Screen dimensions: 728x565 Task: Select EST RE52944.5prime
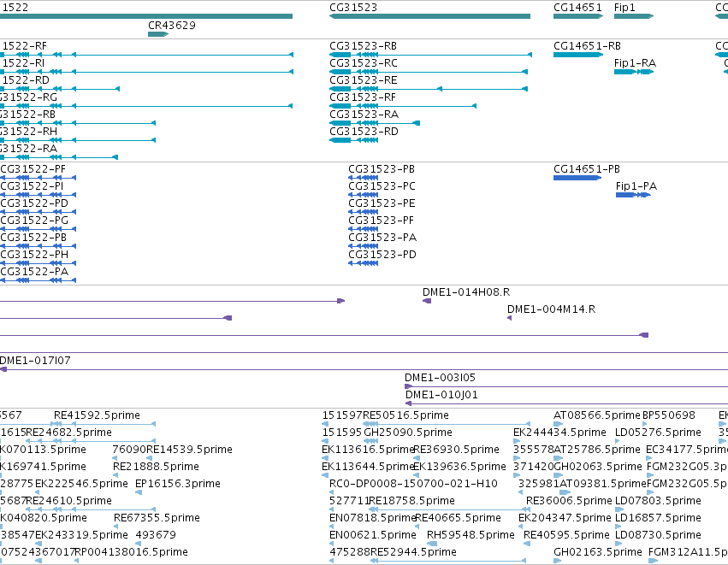pyautogui.click(x=413, y=552)
